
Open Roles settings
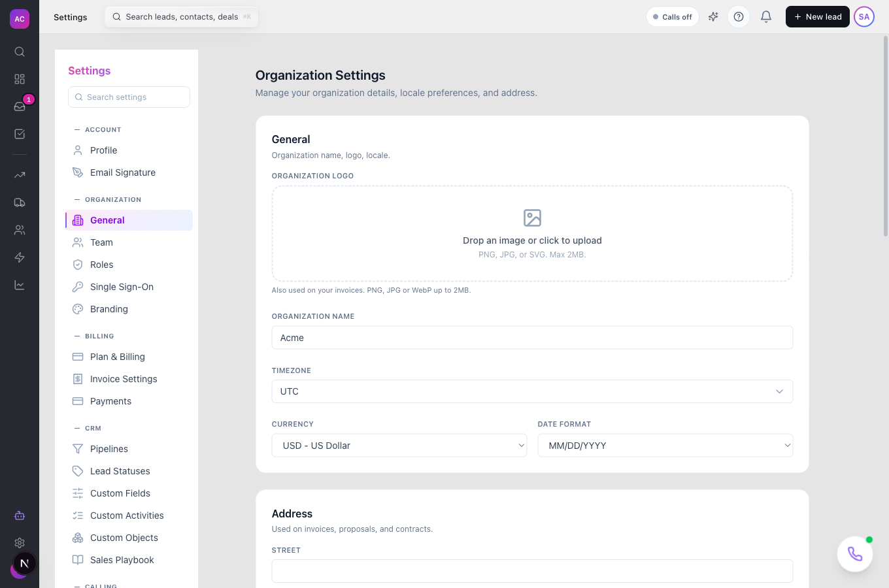[x=129, y=265]
